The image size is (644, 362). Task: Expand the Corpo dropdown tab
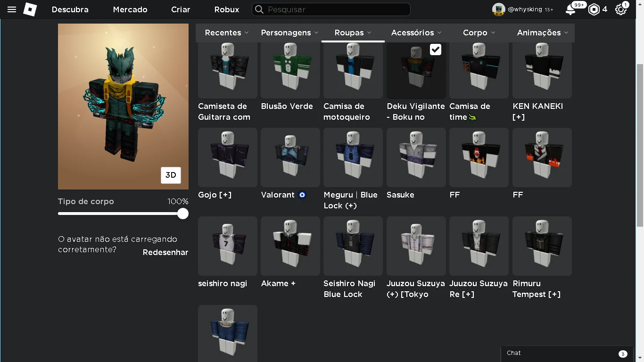click(x=479, y=33)
